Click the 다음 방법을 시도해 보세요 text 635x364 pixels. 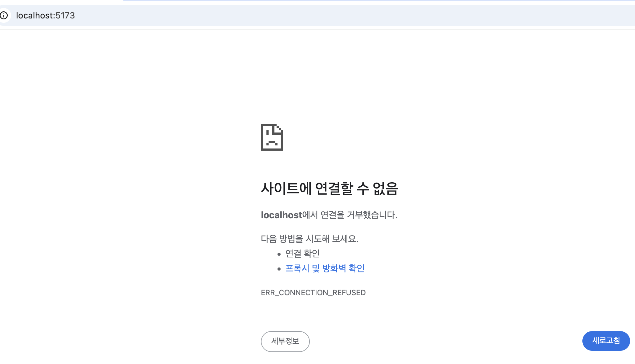click(x=309, y=239)
